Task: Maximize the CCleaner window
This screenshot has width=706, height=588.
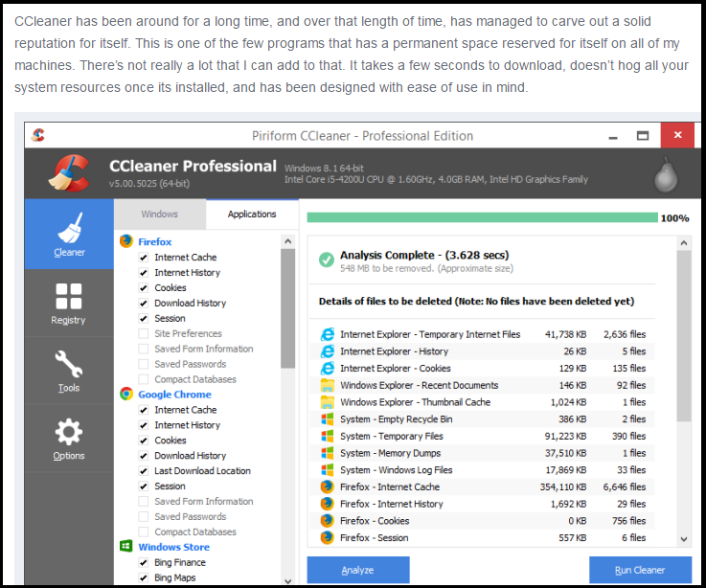Action: [x=643, y=135]
